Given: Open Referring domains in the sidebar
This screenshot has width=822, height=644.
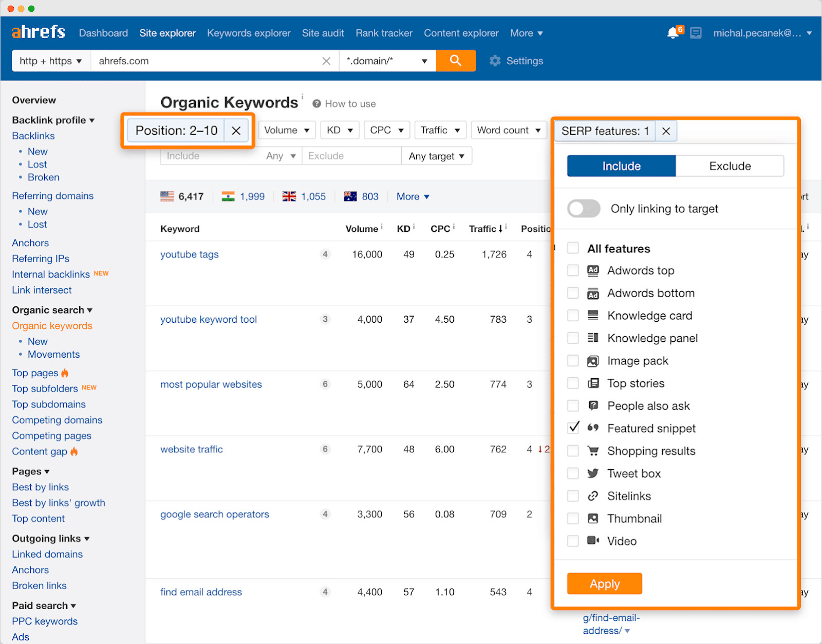Looking at the screenshot, I should [52, 196].
